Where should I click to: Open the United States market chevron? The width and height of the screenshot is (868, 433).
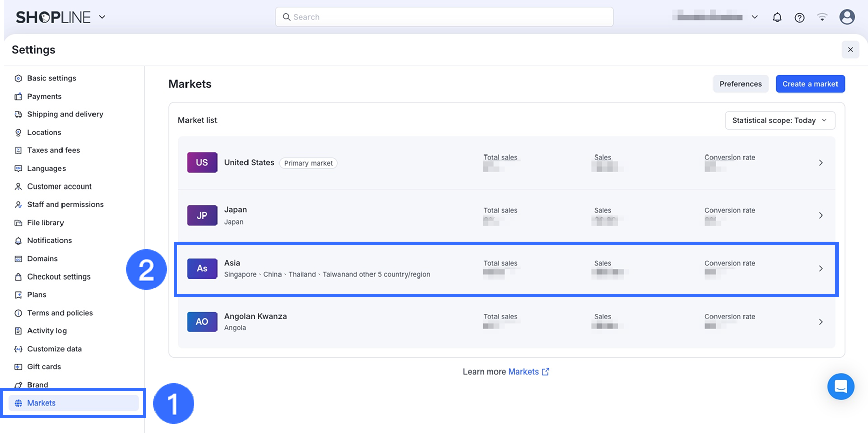click(x=820, y=163)
